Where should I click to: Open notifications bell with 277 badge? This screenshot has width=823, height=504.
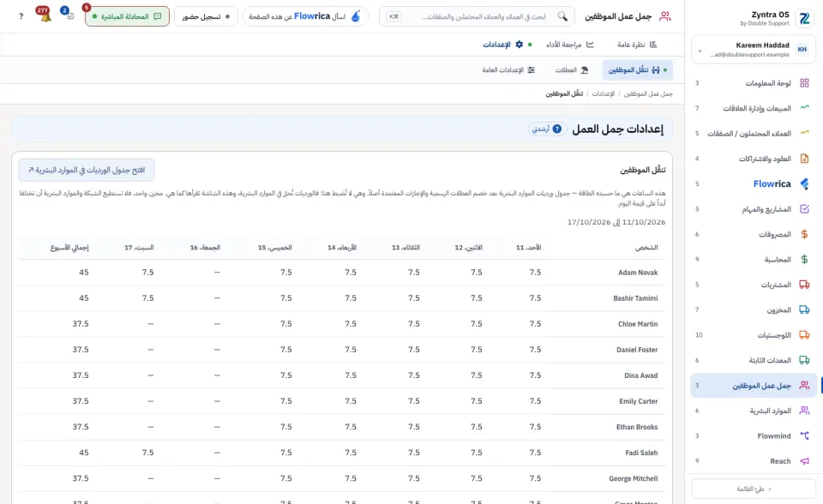[x=45, y=15]
